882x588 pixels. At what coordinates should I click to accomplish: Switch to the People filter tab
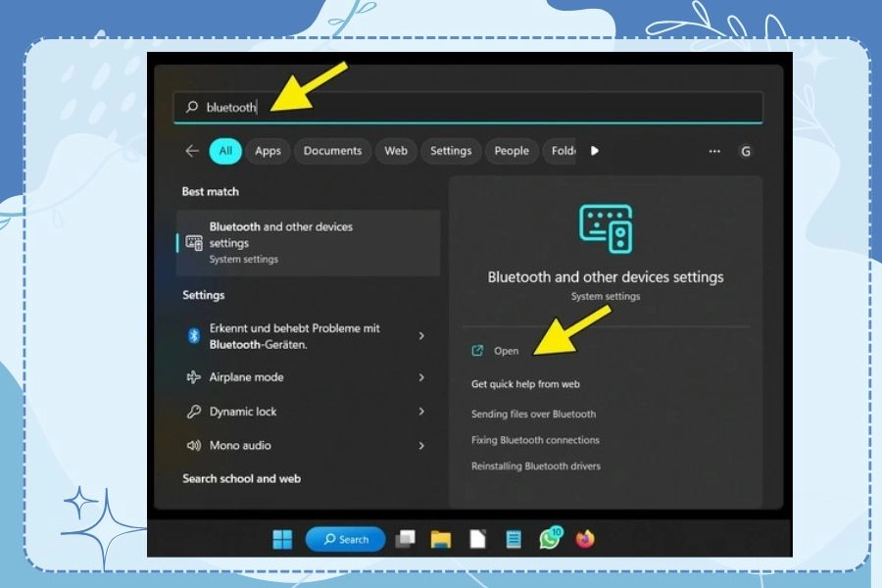512,151
